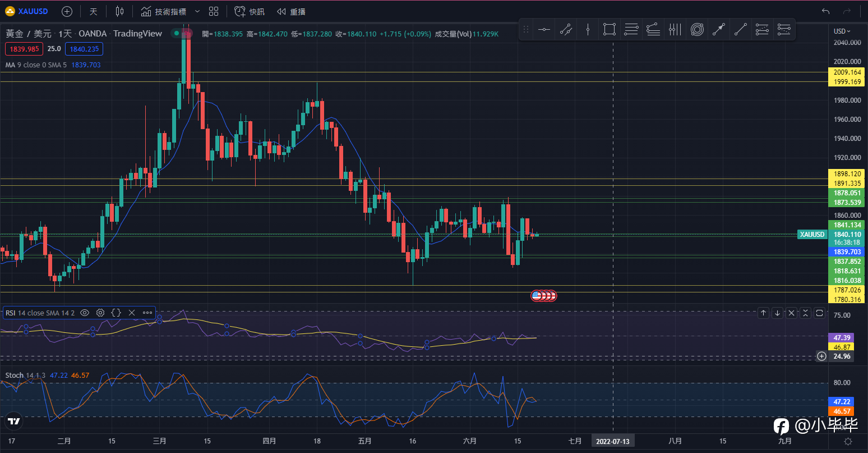Remove the RSI indicator with X
This screenshot has width=868, height=453.
tap(132, 313)
